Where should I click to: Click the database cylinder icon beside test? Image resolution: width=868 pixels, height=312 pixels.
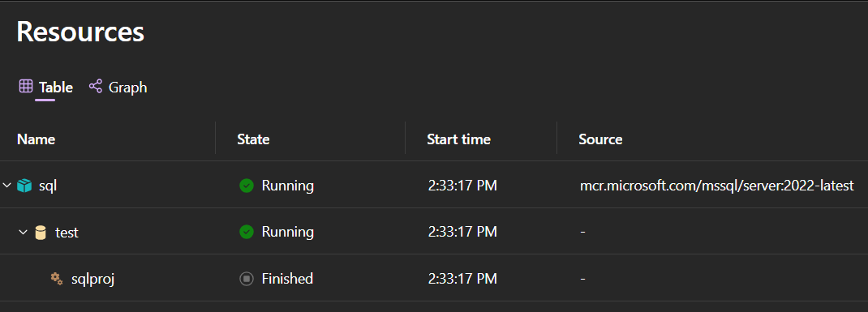(41, 233)
